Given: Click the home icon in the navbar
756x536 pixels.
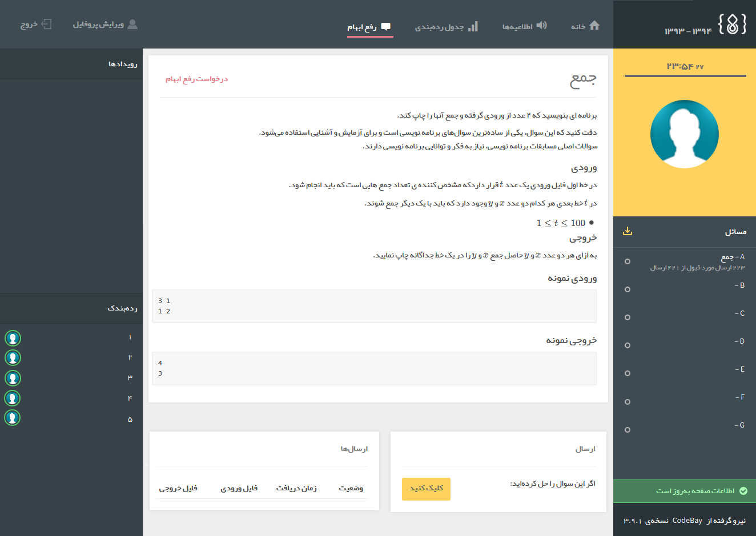Looking at the screenshot, I should (594, 26).
